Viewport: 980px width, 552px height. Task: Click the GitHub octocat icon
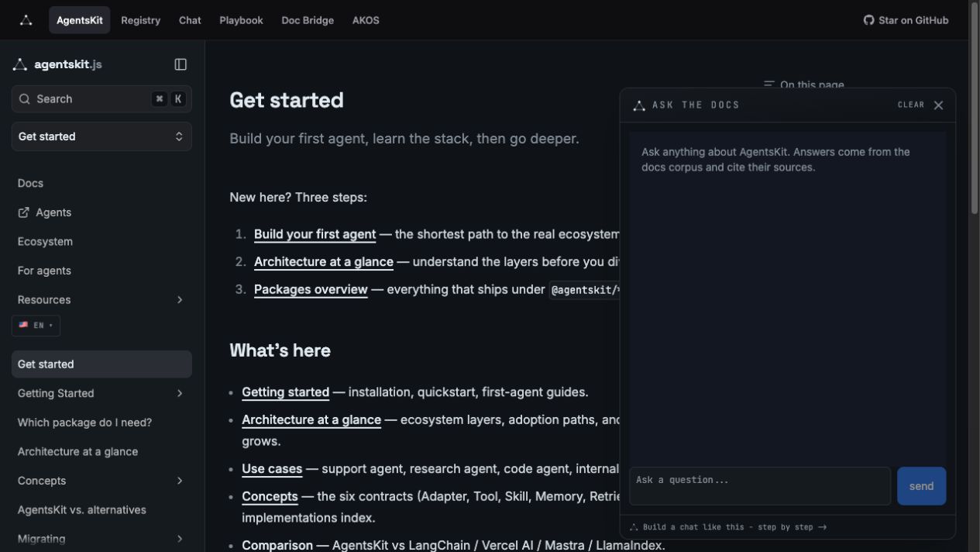[x=868, y=20]
